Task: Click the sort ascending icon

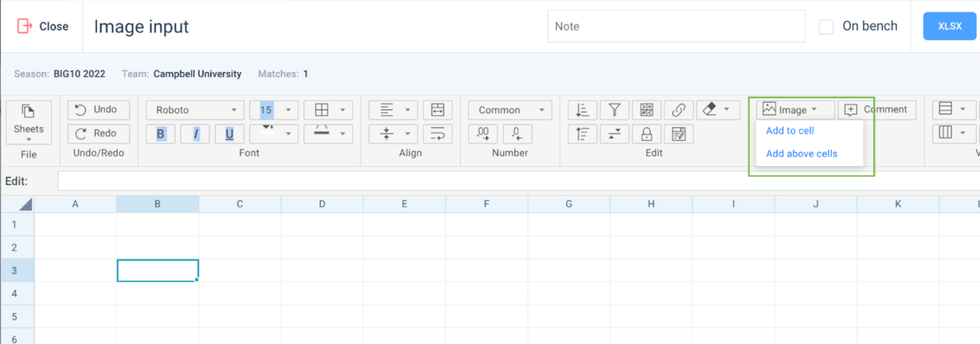Action: 582,133
